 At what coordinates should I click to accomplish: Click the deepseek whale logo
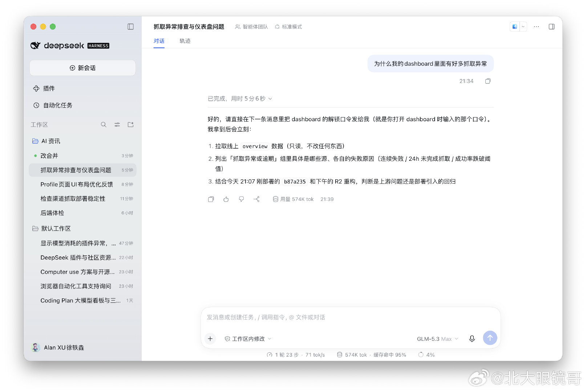coord(35,45)
